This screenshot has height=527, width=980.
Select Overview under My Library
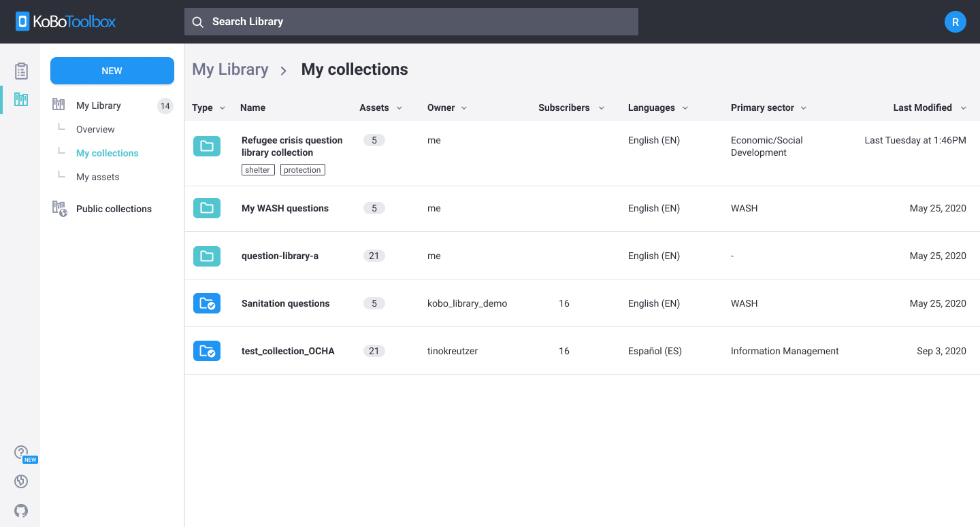[x=95, y=129]
